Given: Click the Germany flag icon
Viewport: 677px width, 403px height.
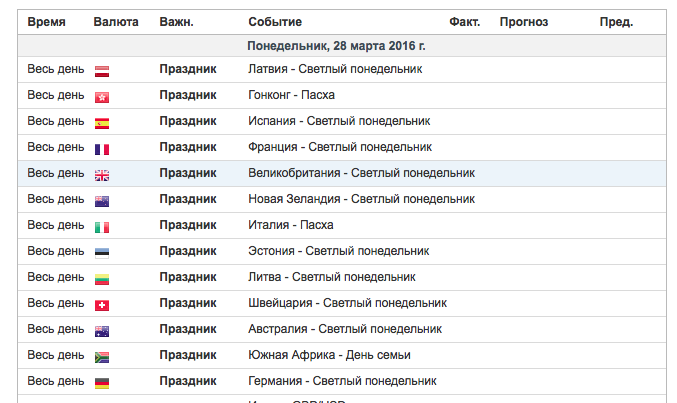Looking at the screenshot, I should pyautogui.click(x=102, y=383).
